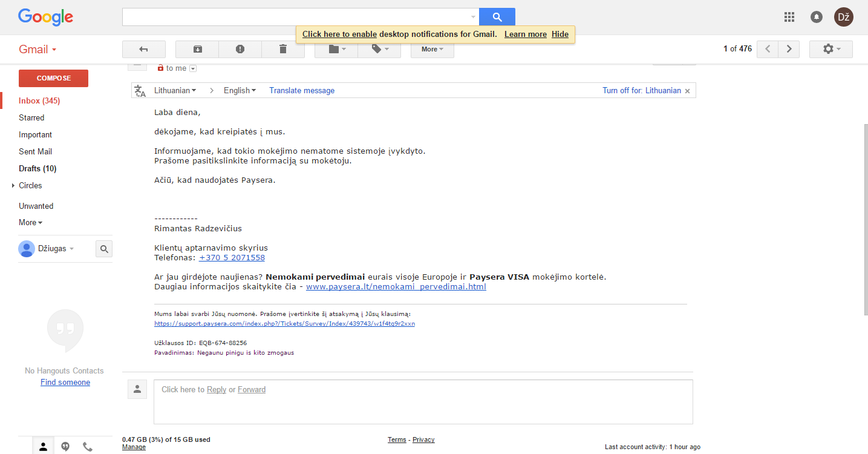Click 'Learn more' in the notification banner
The image size is (868, 454).
tap(526, 35)
